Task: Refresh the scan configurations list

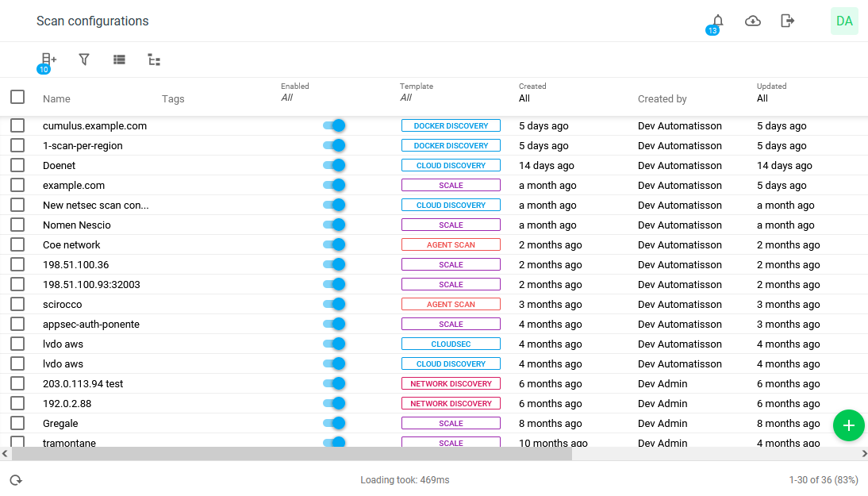Action: tap(16, 479)
